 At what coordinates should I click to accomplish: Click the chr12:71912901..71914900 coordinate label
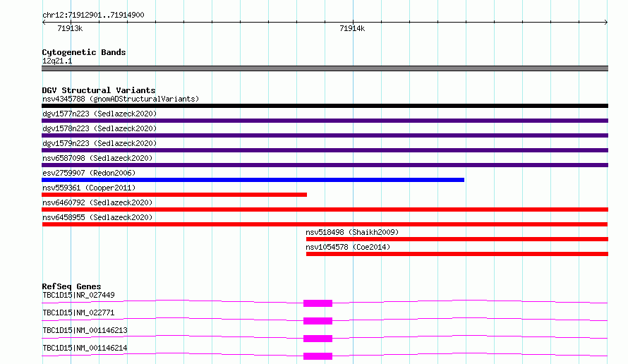click(x=93, y=15)
